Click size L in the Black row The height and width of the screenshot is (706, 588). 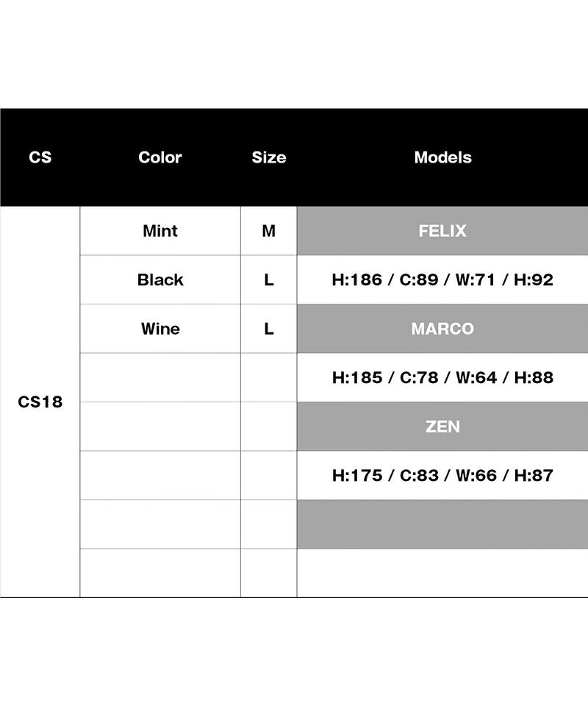268,280
